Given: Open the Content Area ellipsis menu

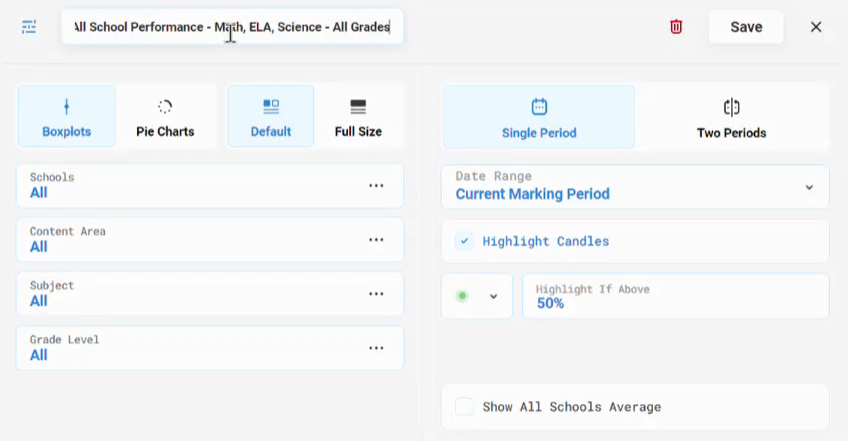Looking at the screenshot, I should click(x=376, y=240).
